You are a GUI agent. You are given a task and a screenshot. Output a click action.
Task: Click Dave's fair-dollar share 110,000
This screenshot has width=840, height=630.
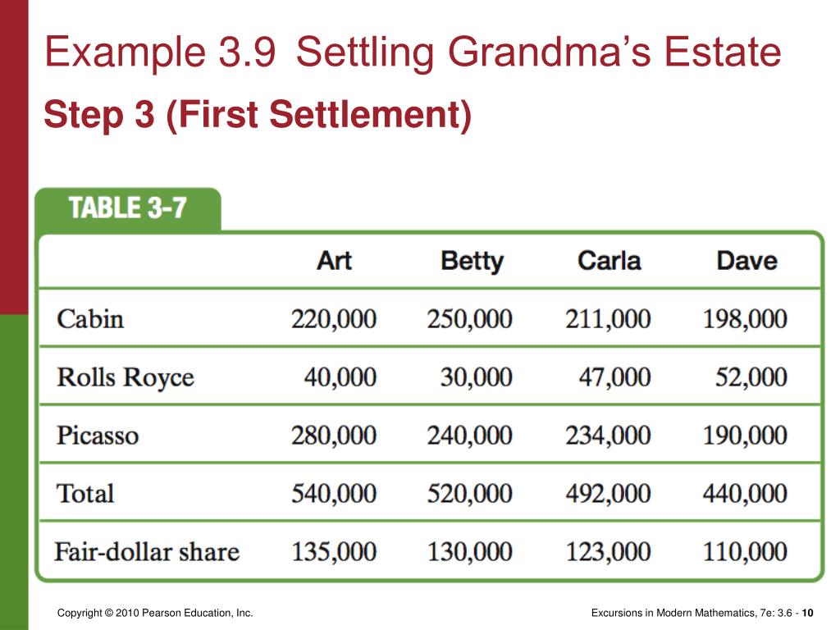click(745, 552)
